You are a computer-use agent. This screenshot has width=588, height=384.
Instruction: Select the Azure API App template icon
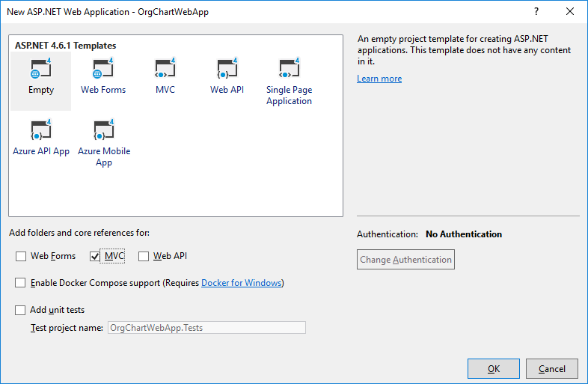pyautogui.click(x=41, y=130)
